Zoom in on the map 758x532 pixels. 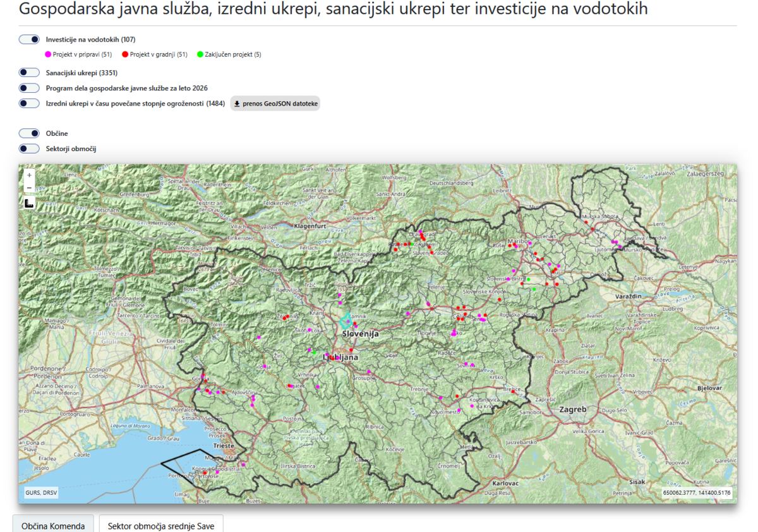[29, 175]
